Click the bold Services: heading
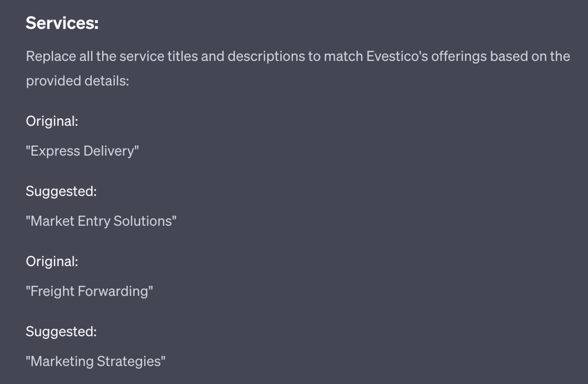Image resolution: width=588 pixels, height=384 pixels. pos(62,23)
